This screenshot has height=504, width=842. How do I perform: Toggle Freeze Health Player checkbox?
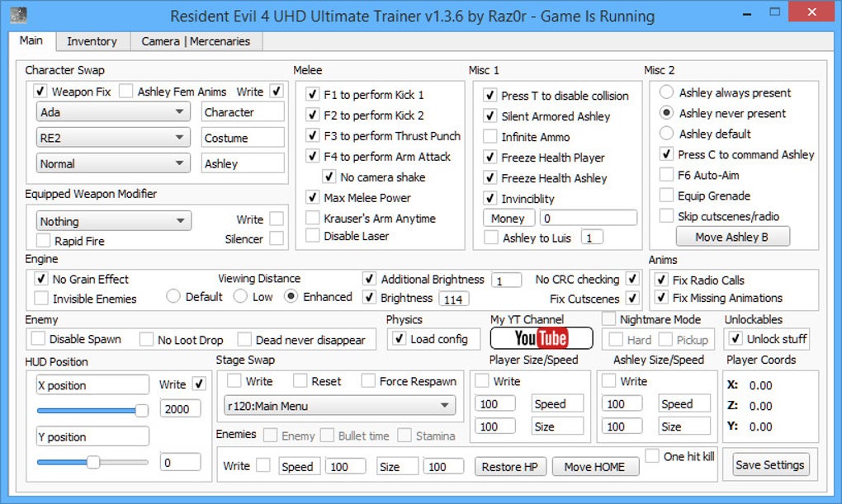(x=490, y=158)
